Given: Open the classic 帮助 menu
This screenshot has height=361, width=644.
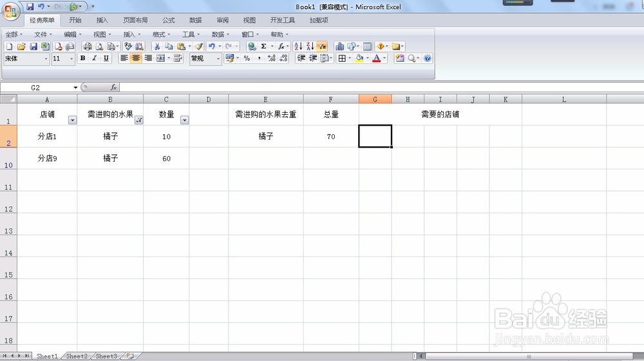Looking at the screenshot, I should coord(279,35).
